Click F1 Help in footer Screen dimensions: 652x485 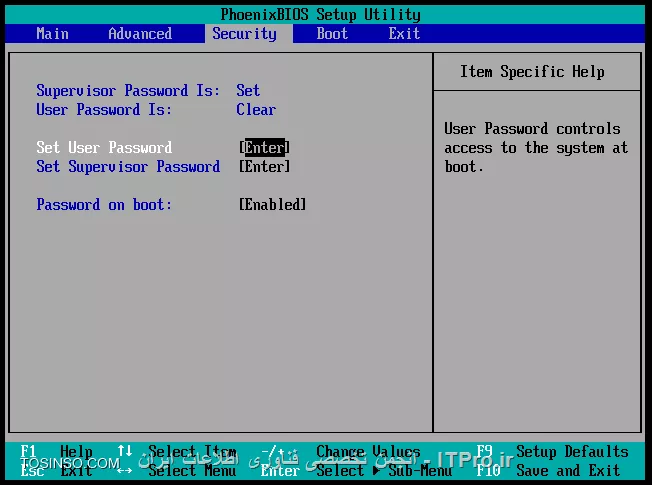pos(57,452)
